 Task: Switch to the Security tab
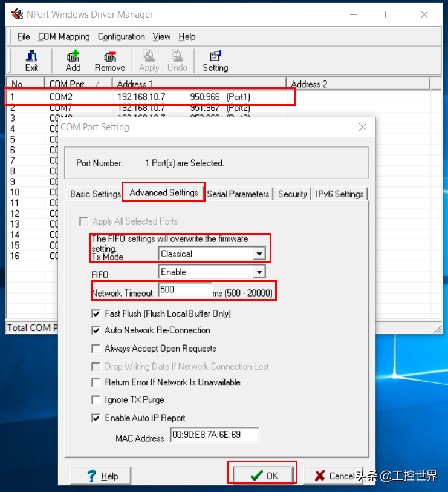(x=292, y=194)
